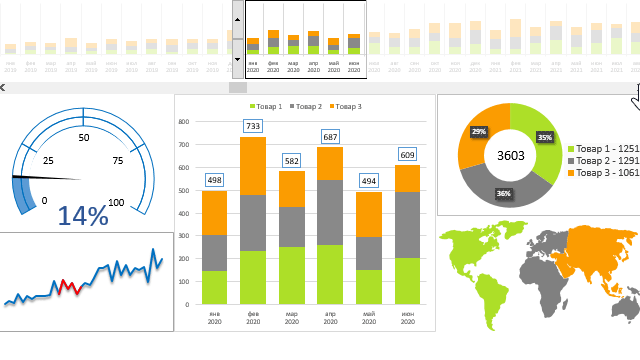Image resolution: width=640 pixels, height=360 pixels.
Task: Click the 733 data label for February
Action: tap(253, 126)
